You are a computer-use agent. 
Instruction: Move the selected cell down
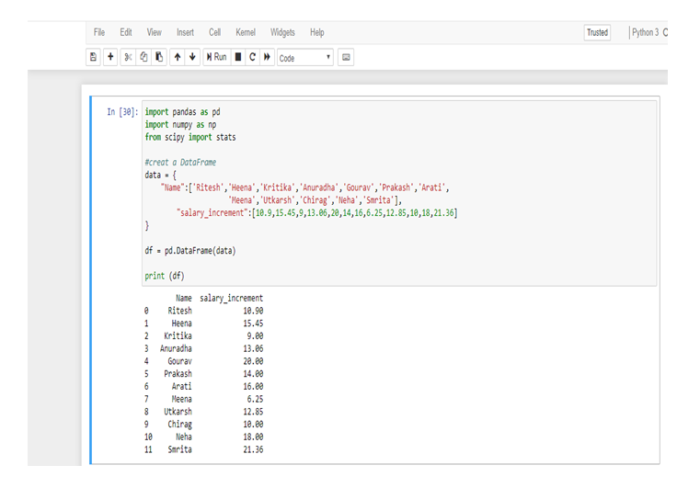click(193, 58)
